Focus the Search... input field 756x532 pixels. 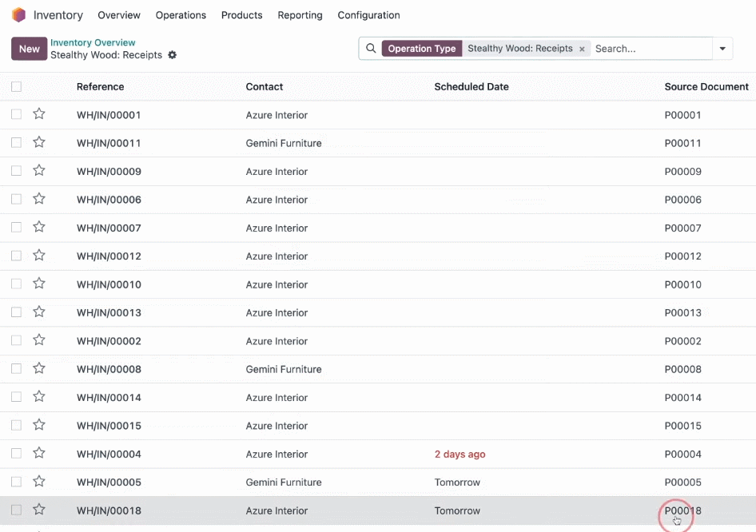[651, 49]
